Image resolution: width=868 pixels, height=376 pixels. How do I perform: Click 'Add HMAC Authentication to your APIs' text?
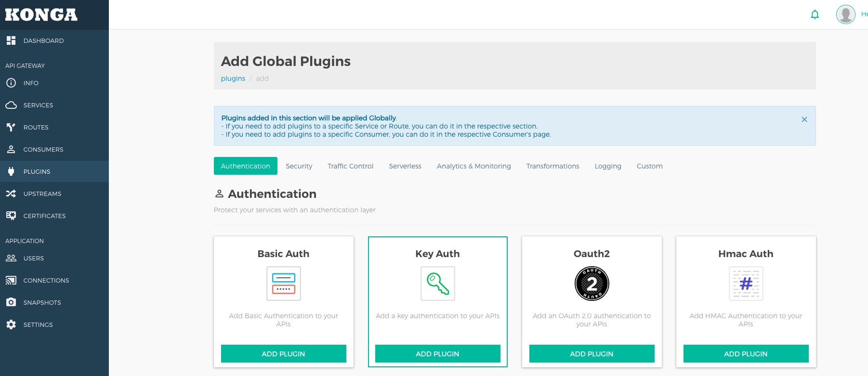(x=746, y=320)
